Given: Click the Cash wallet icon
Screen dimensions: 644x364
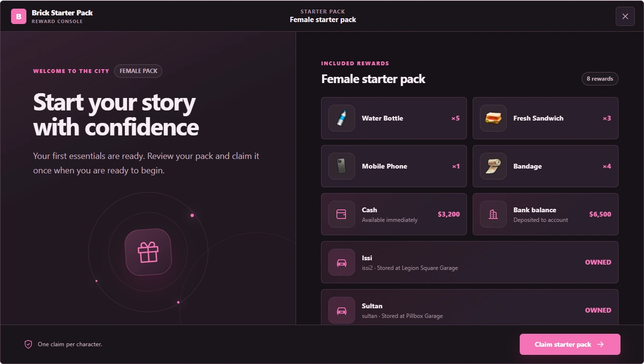Looking at the screenshot, I should pyautogui.click(x=342, y=214).
